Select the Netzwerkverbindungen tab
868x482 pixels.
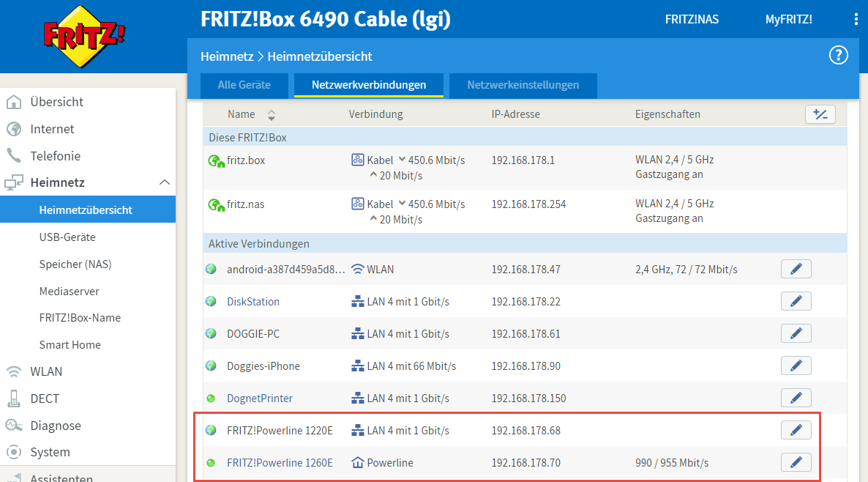(369, 85)
